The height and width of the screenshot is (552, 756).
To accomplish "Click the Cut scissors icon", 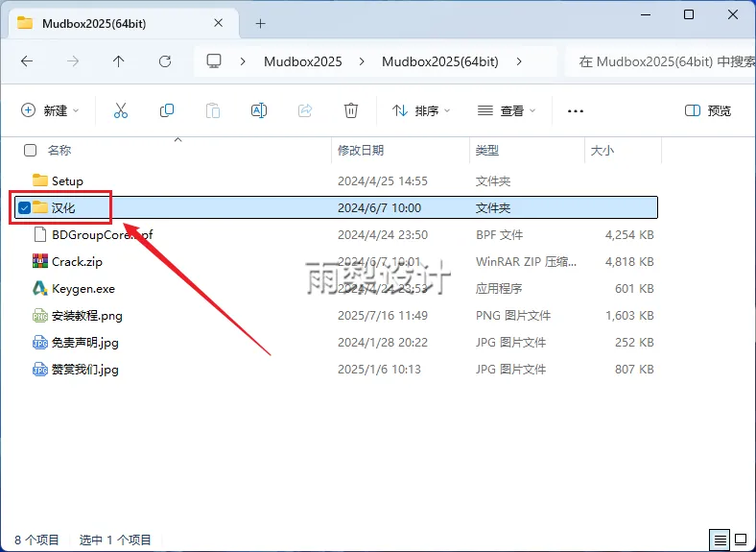I will tap(121, 111).
